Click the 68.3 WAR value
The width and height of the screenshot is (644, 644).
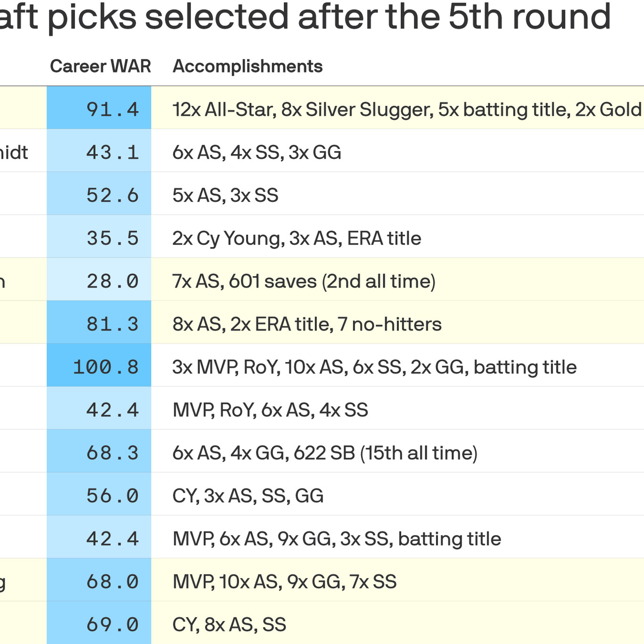[112, 453]
